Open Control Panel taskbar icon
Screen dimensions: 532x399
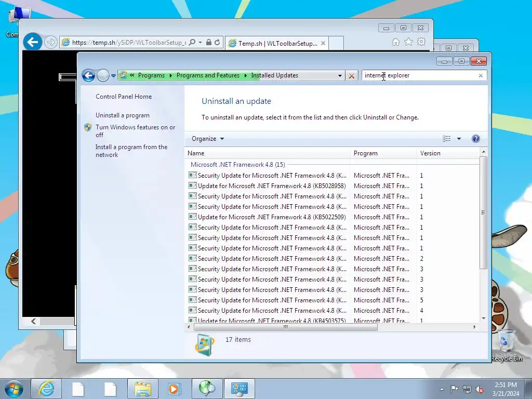click(239, 389)
